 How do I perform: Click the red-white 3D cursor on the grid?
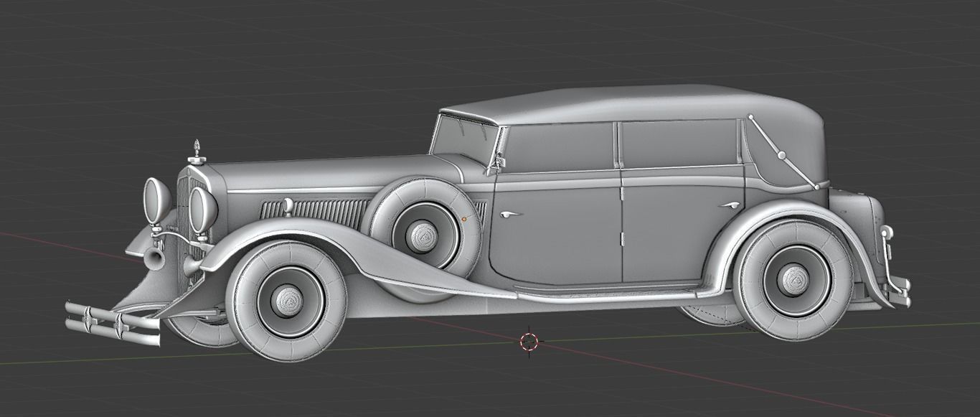click(529, 342)
